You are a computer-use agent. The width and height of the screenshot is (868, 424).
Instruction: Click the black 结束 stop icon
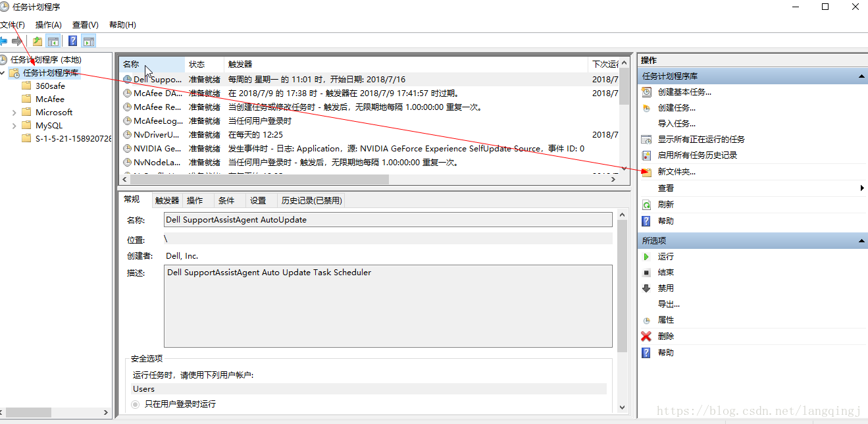[x=646, y=273]
